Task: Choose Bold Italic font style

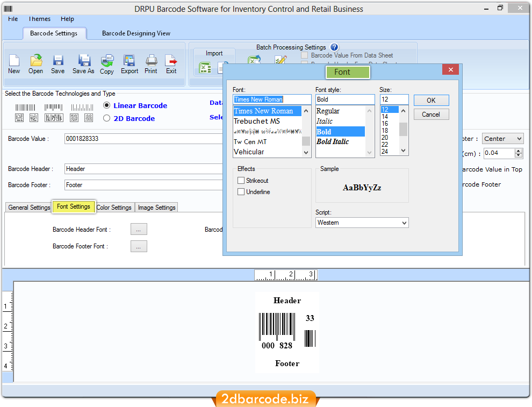Action: click(340, 142)
